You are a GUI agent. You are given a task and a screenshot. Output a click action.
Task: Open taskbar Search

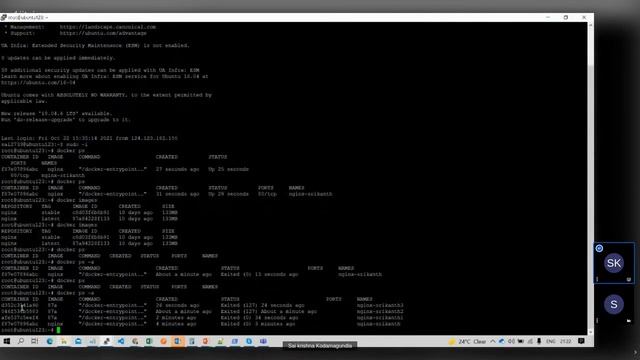coord(20,341)
